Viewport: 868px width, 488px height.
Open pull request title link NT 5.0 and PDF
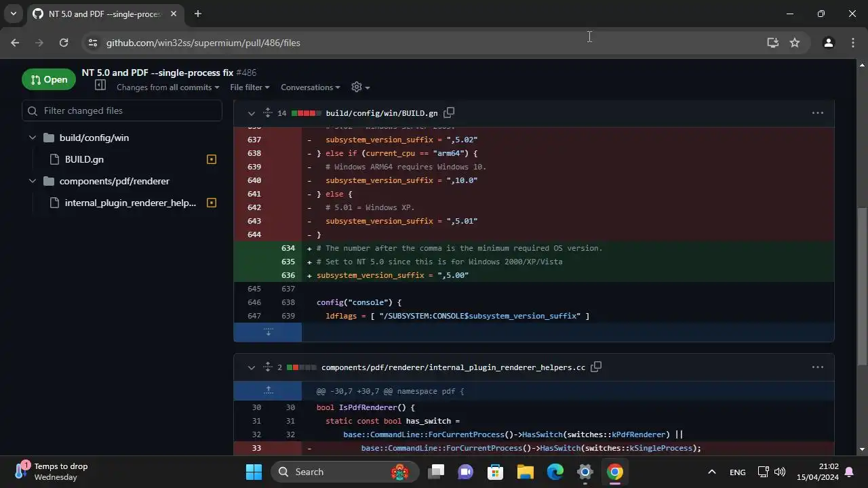coord(157,73)
